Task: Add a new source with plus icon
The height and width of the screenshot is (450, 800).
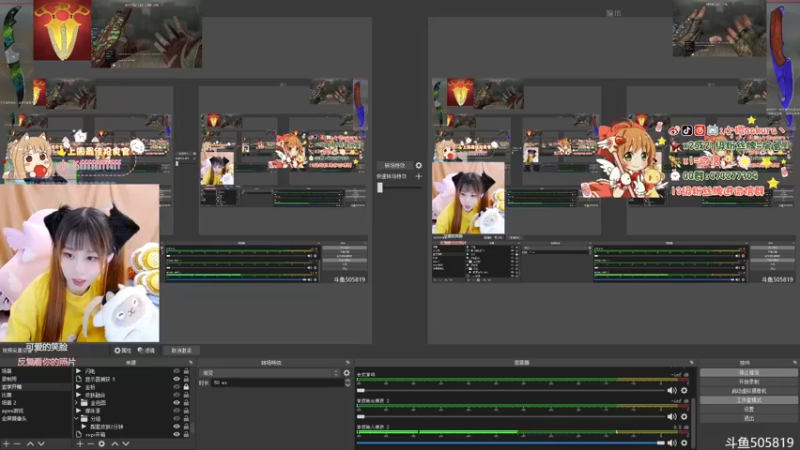Action: [x=80, y=444]
